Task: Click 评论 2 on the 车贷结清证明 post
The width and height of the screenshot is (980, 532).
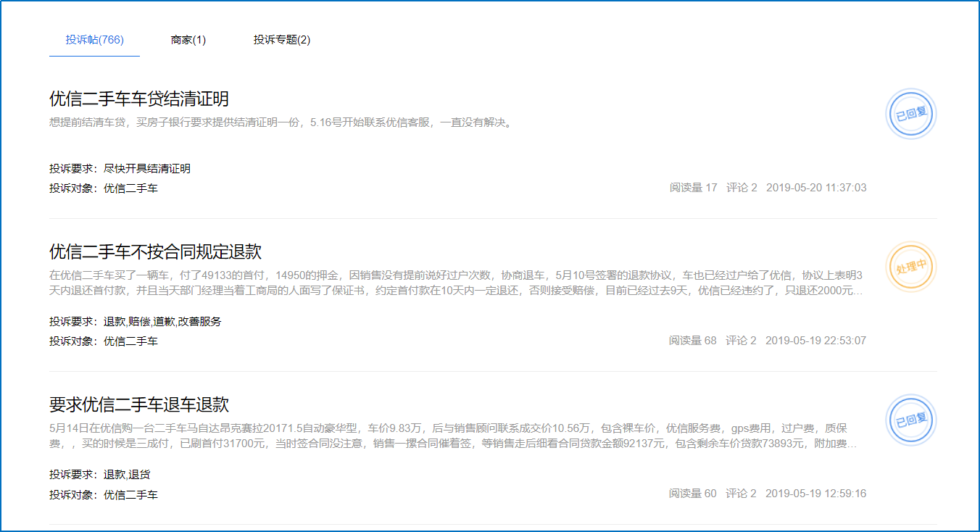Action: click(742, 188)
